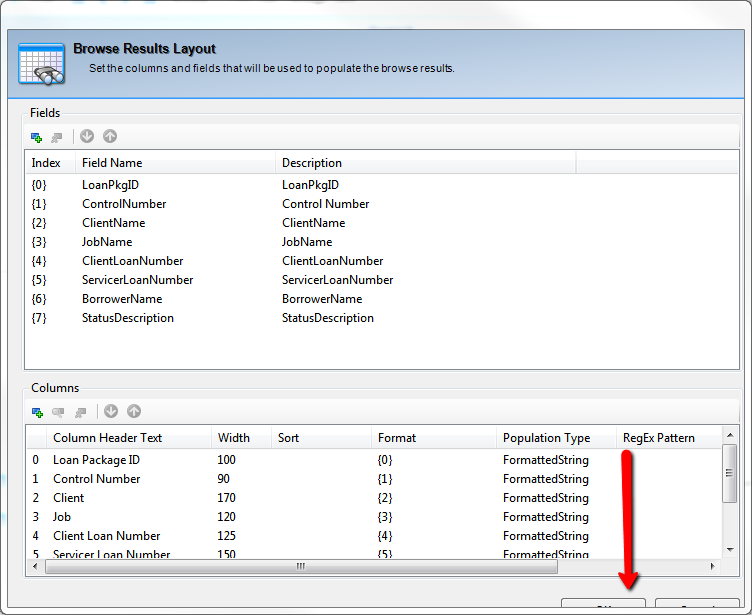This screenshot has height=615, width=752.
Task: Click Columns horizontal scrollbar right arrow
Action: click(x=712, y=566)
